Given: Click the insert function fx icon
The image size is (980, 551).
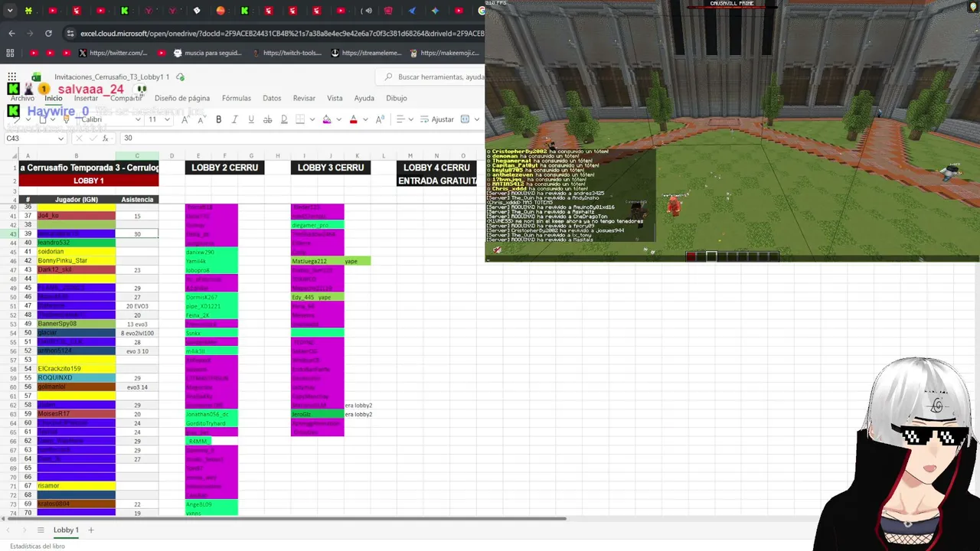Looking at the screenshot, I should click(106, 139).
